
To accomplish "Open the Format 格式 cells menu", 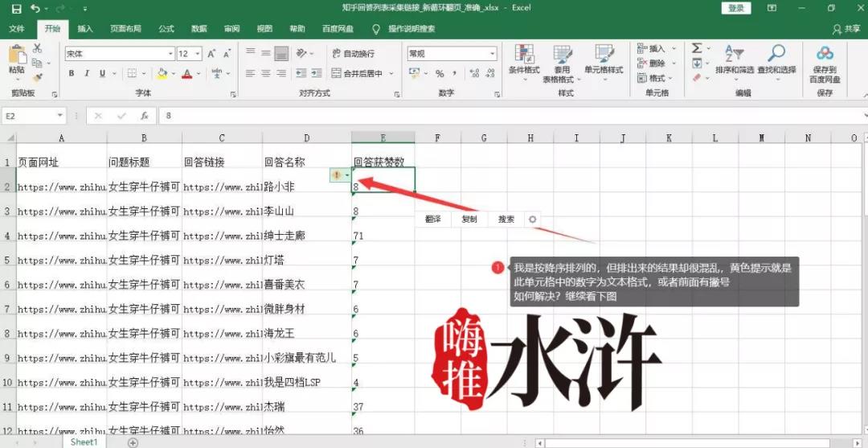I will click(657, 78).
